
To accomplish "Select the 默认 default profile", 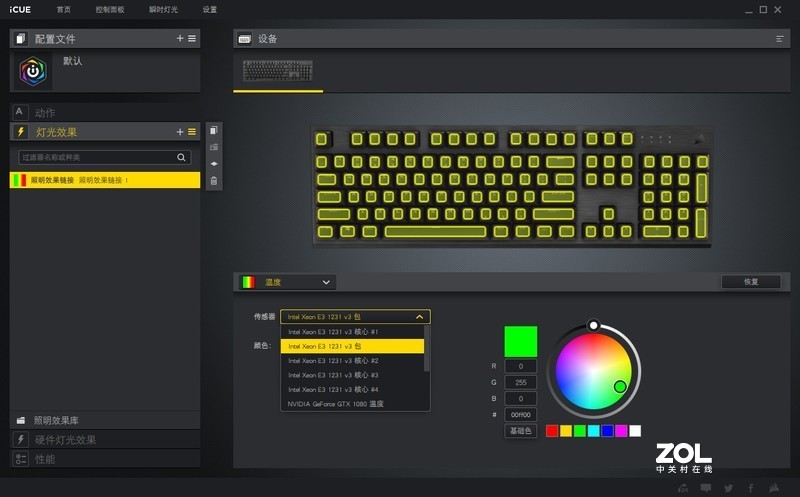I will coord(105,71).
